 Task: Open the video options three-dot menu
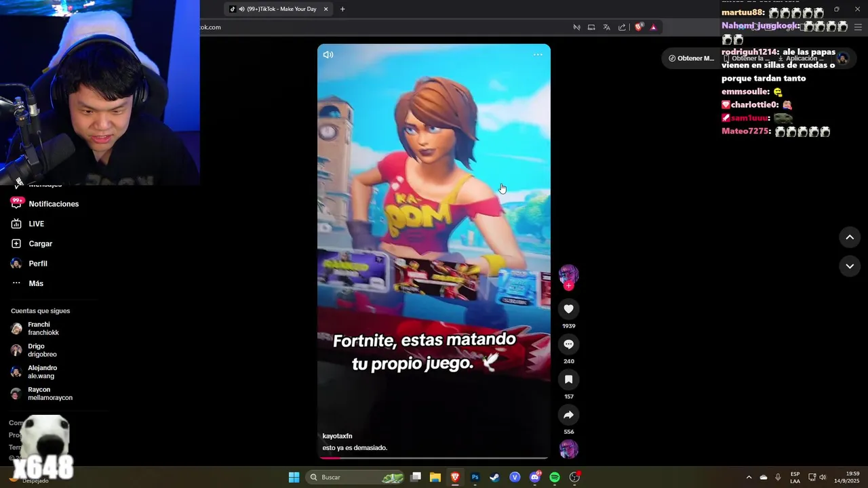click(538, 55)
